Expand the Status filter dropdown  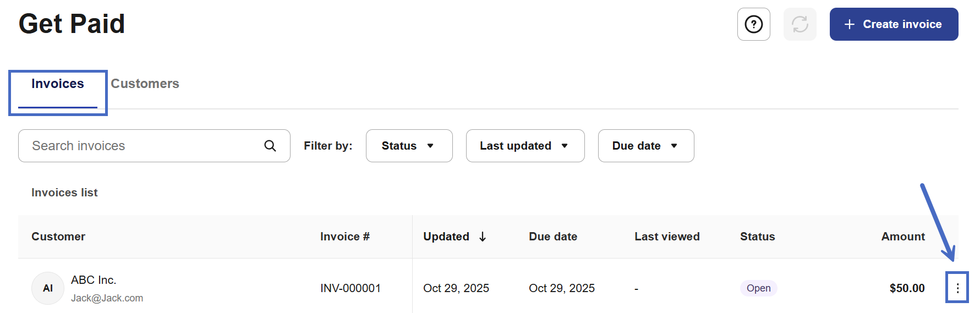tap(409, 146)
